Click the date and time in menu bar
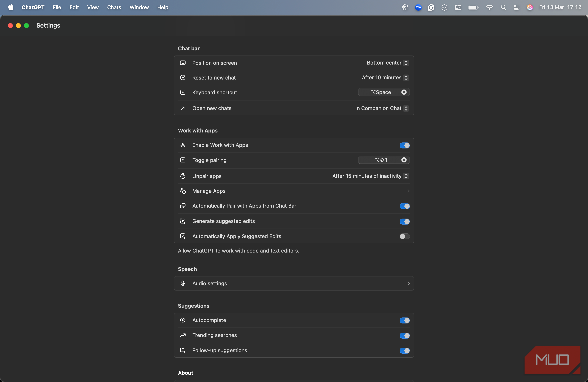This screenshot has width=588, height=382. tap(560, 7)
